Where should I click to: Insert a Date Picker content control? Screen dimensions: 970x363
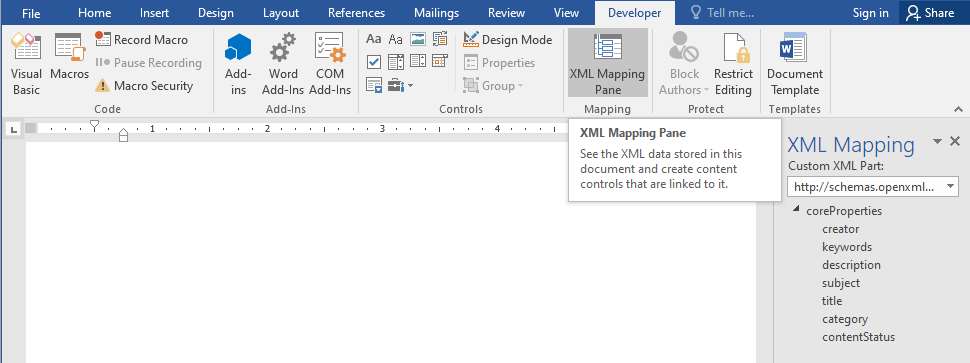click(440, 62)
